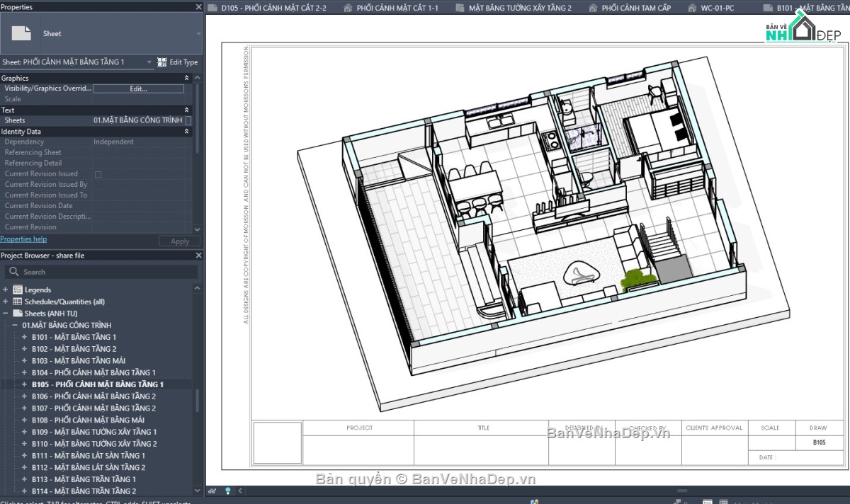Click the Project Browser search field

point(101,272)
